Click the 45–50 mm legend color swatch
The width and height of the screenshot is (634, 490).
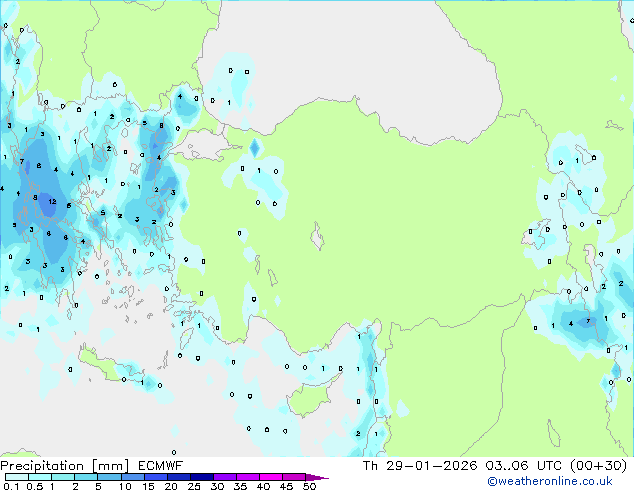pos(294,477)
